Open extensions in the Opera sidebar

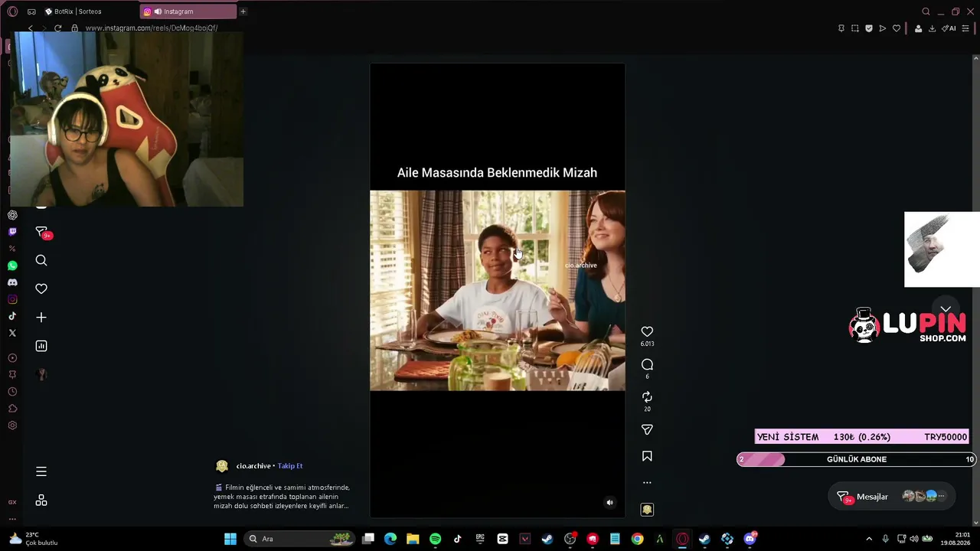point(12,409)
